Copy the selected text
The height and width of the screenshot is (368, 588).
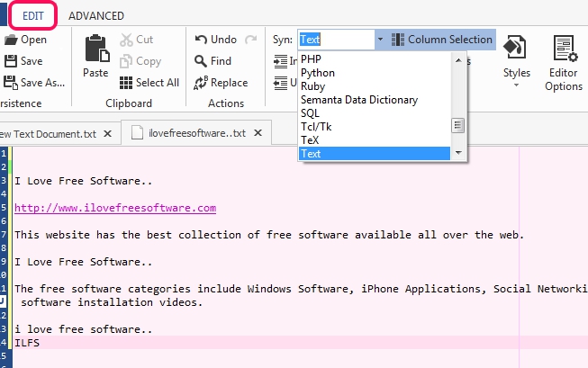[140, 61]
